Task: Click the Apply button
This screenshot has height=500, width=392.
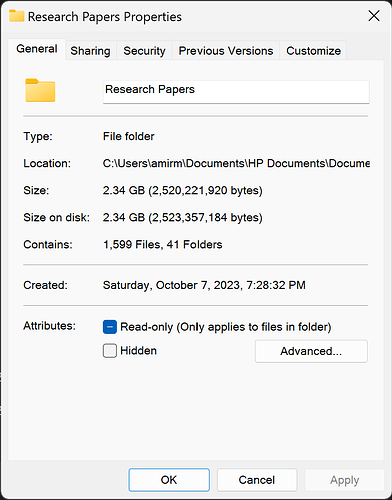Action: pos(344,480)
